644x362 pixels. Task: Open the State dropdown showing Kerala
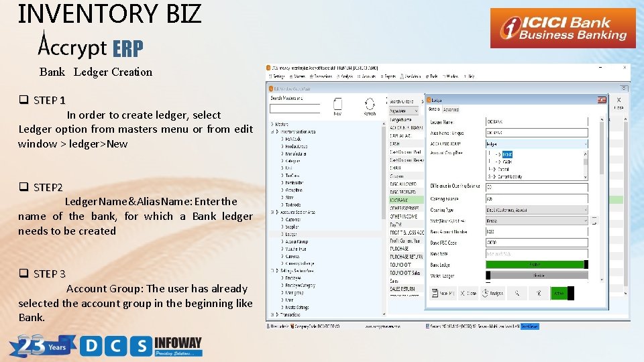537,221
